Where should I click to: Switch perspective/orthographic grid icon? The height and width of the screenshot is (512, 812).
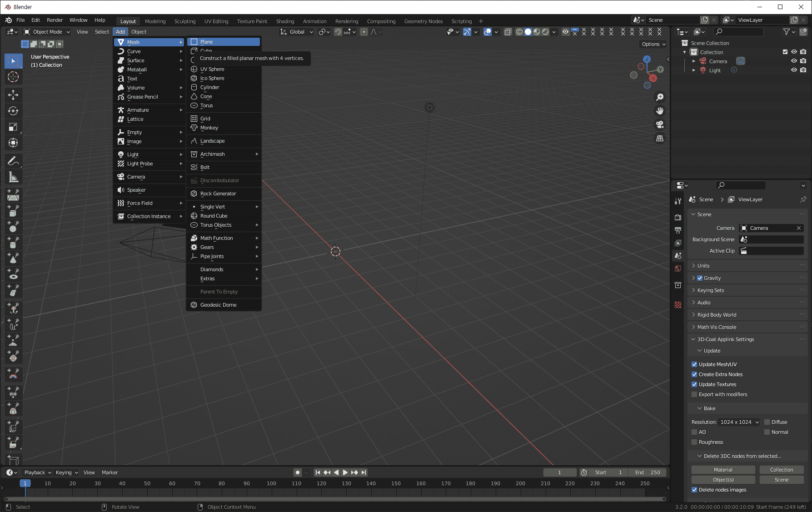point(660,138)
